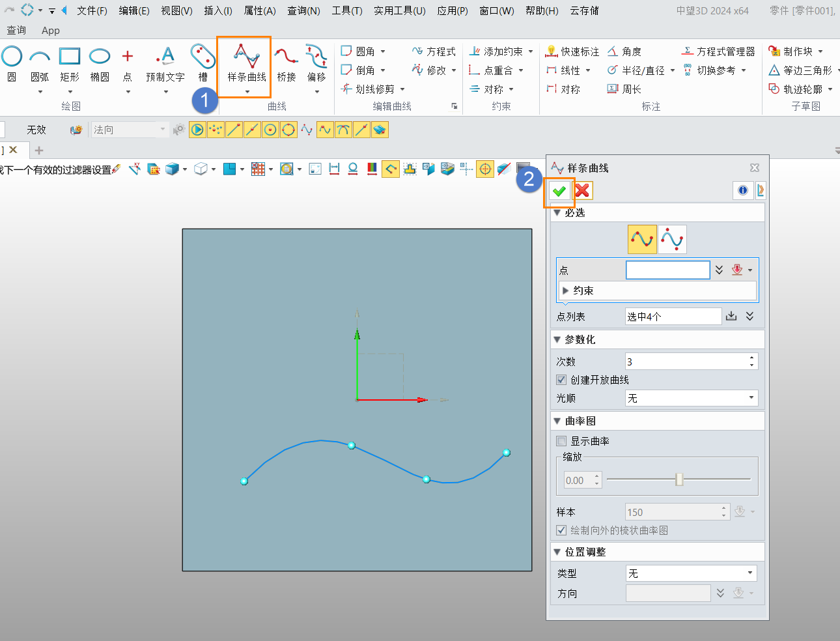The image size is (840, 641).
Task: Select the 槽 slot tool
Action: (x=203, y=64)
